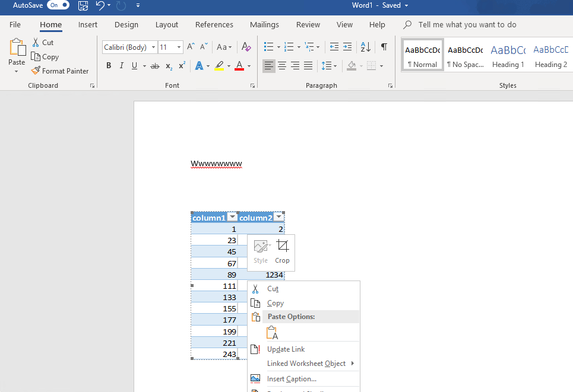Switch to the Insert ribbon tab

pyautogui.click(x=87, y=24)
